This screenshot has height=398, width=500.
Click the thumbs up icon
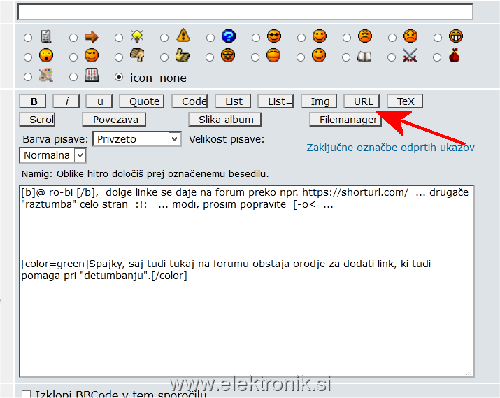pos(183,56)
